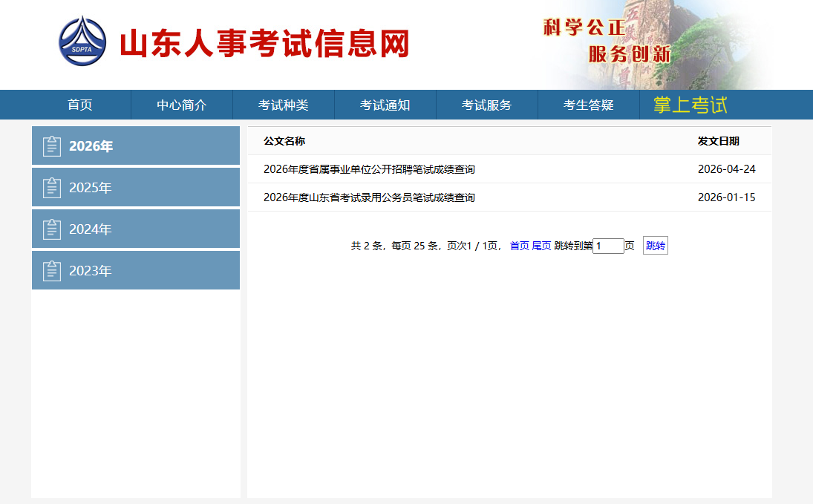Select 考试服务 from the navigation bar
This screenshot has width=813, height=504.
487,105
